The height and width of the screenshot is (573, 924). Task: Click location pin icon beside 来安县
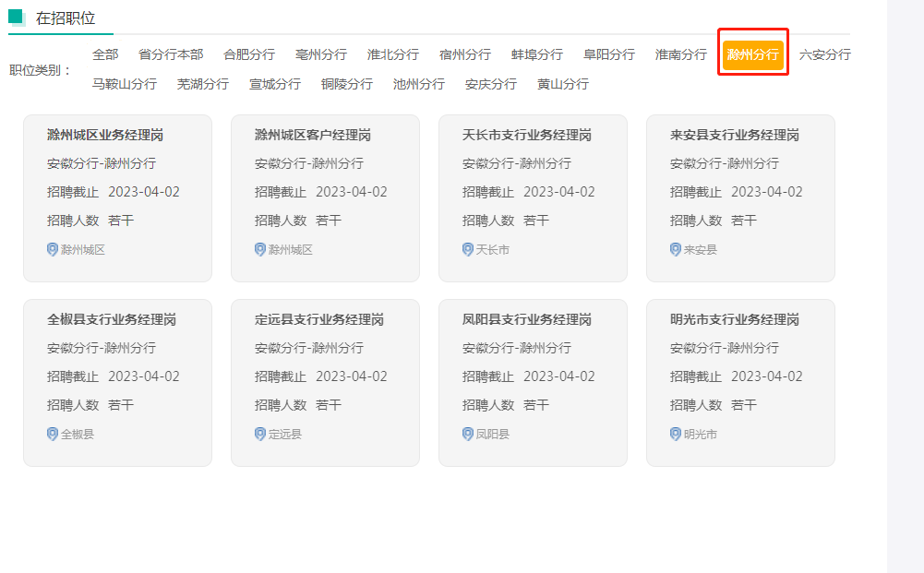click(676, 250)
